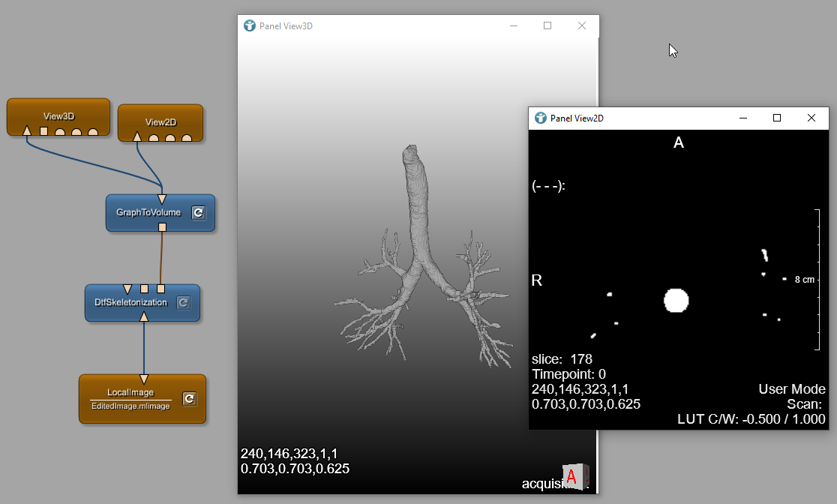Screen dimensions: 837x504
Task: Select the View2D triangle image input connector
Action: pyautogui.click(x=137, y=136)
